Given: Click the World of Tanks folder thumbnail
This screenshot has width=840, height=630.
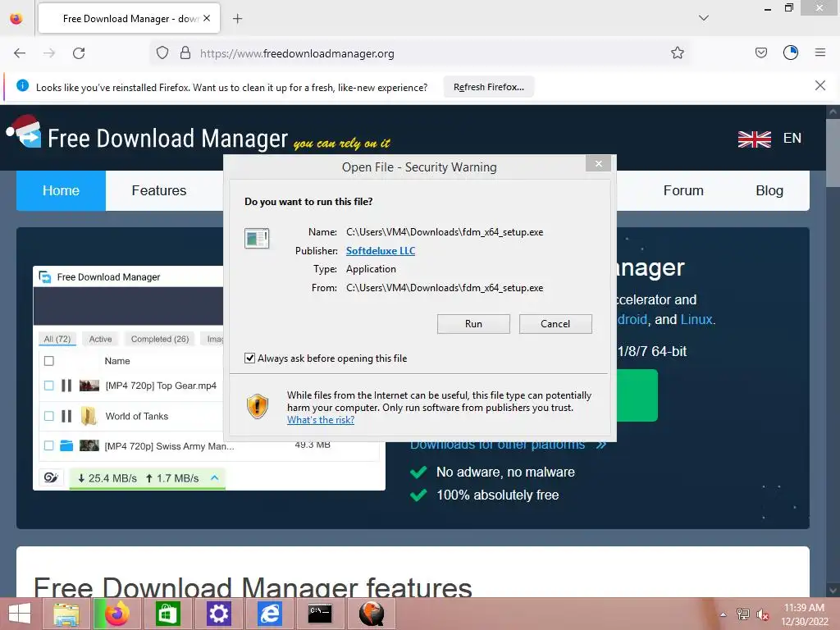Looking at the screenshot, I should [x=89, y=416].
